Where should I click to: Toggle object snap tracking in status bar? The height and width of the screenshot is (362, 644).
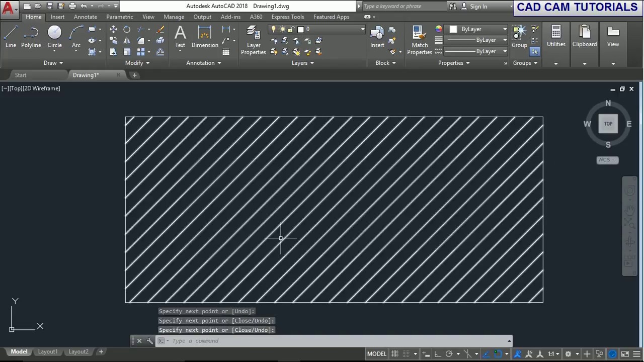click(486, 354)
